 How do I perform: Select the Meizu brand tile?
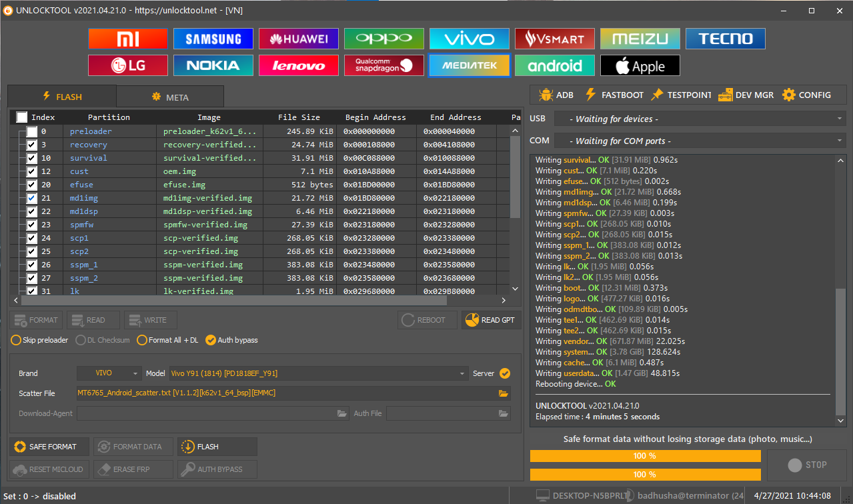[640, 39]
